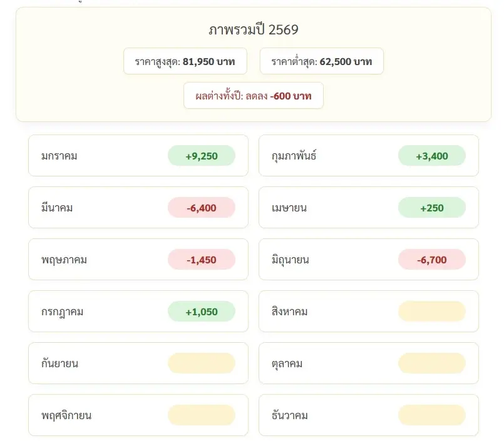Click the +3,400 green badge
Screen dimensions: 504x441
(x=431, y=156)
